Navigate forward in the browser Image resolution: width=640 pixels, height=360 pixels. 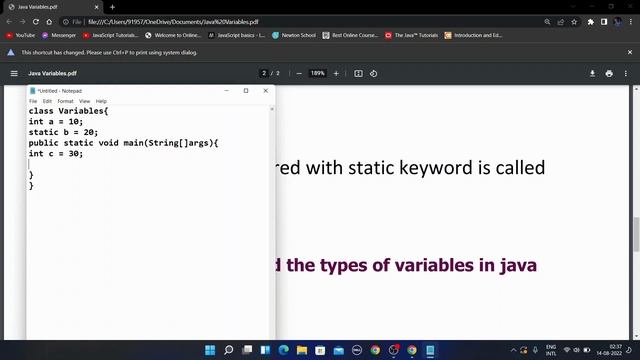(22, 22)
